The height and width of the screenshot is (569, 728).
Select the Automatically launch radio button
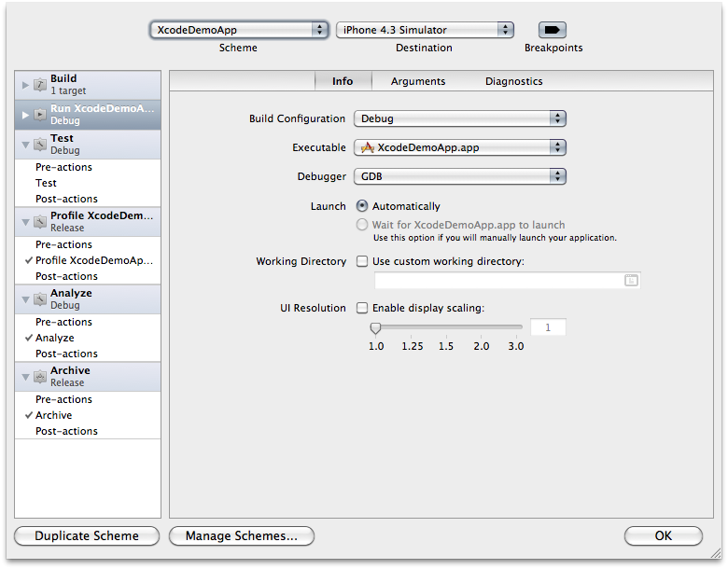point(362,206)
